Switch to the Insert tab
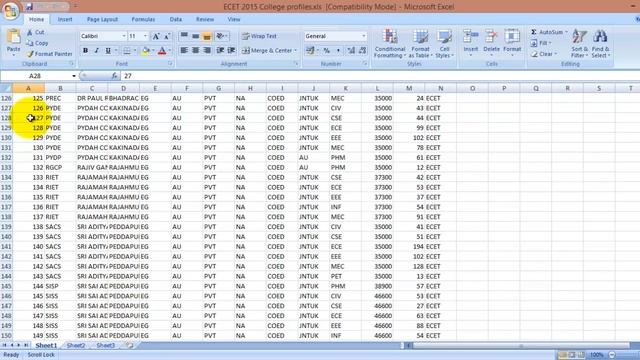640x360 pixels. 65,19
